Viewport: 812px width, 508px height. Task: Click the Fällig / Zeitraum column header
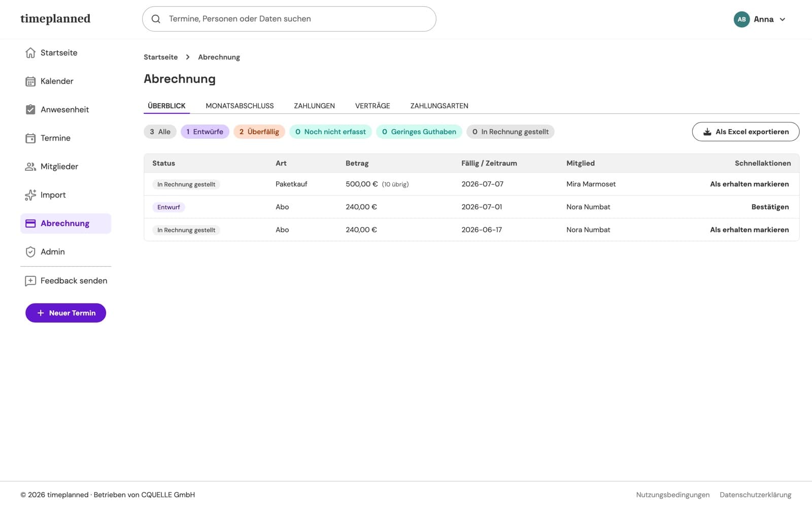[x=489, y=163]
